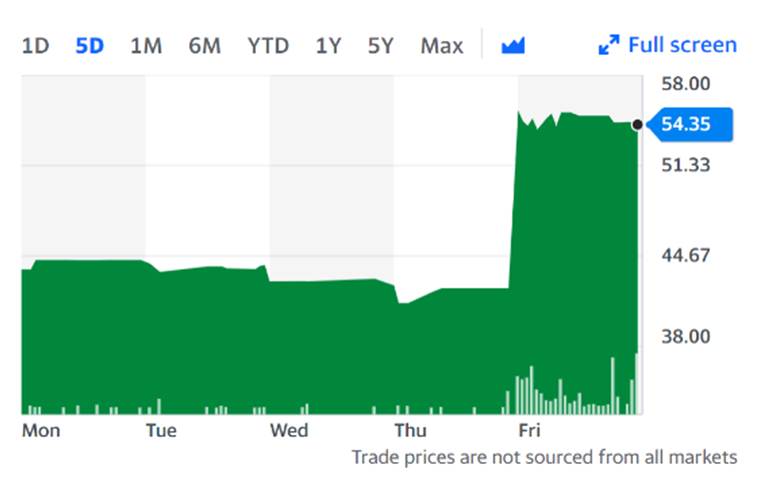Click the trade prices disclaimer text
The image size is (770, 496).
tap(544, 457)
